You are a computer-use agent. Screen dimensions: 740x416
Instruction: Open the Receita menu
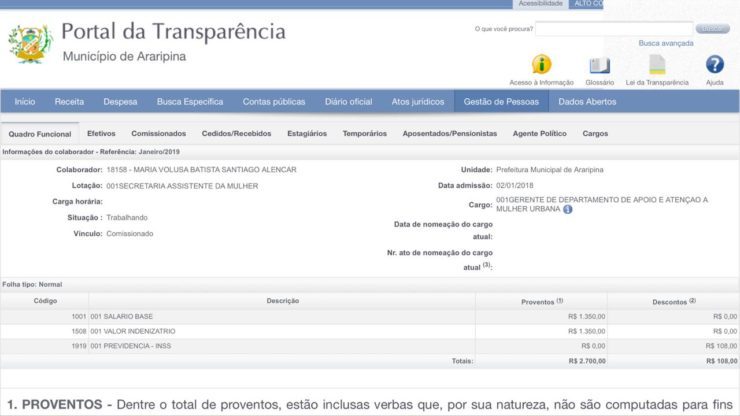click(69, 102)
